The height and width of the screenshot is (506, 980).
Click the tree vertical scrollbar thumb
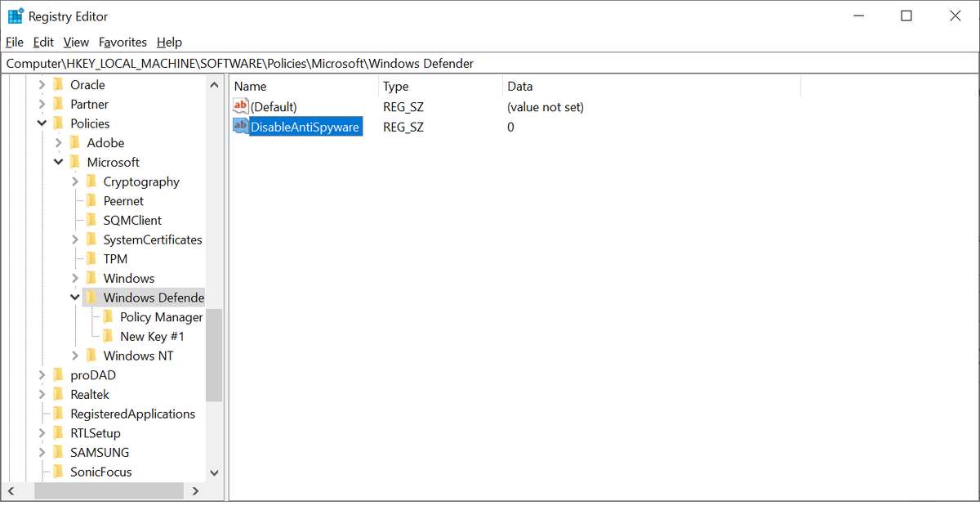coord(214,355)
